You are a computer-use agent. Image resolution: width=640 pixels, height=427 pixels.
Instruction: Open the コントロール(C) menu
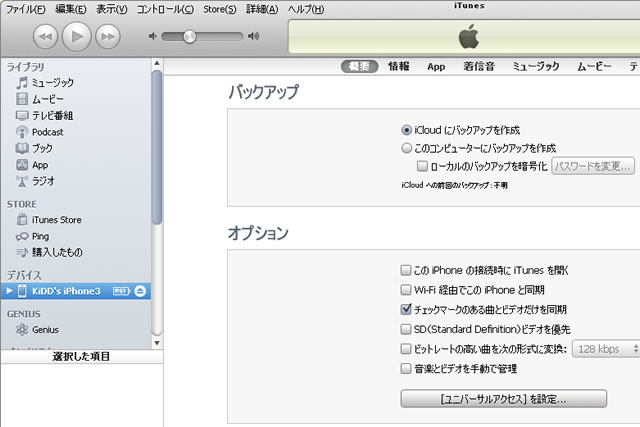tap(165, 9)
